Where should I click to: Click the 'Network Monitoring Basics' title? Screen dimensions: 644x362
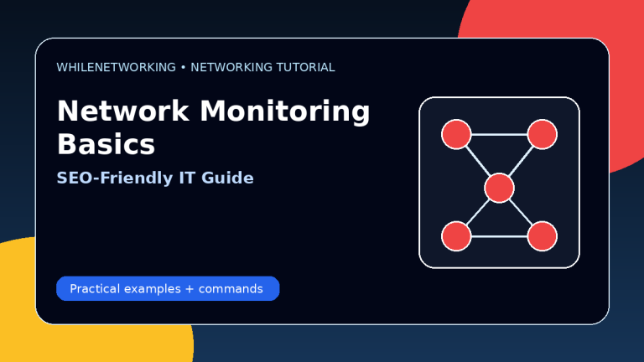tap(213, 127)
